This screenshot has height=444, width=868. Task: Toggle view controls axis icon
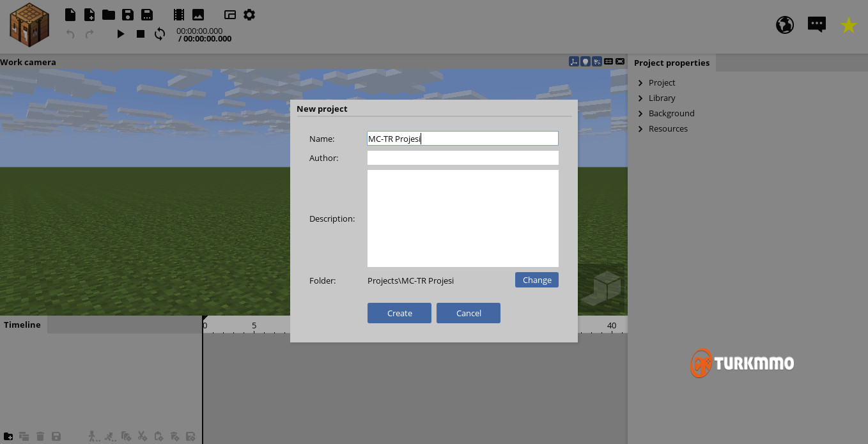pyautogui.click(x=574, y=61)
